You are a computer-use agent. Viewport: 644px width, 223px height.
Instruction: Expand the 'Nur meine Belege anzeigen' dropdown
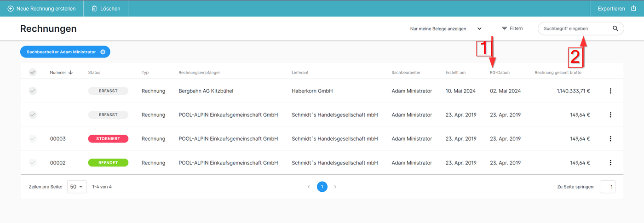[x=479, y=29]
